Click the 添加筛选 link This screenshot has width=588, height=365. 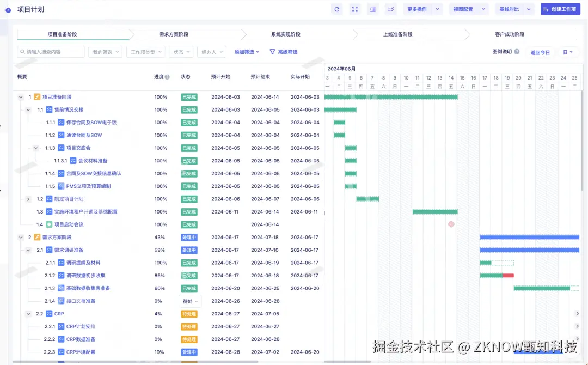(247, 52)
